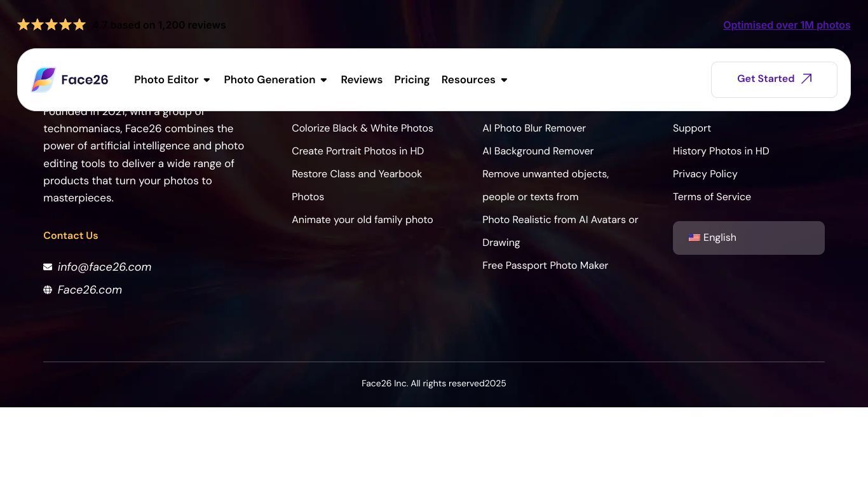868x488 pixels.
Task: Open Restore Class and Yearbook Photos
Action: [356, 185]
